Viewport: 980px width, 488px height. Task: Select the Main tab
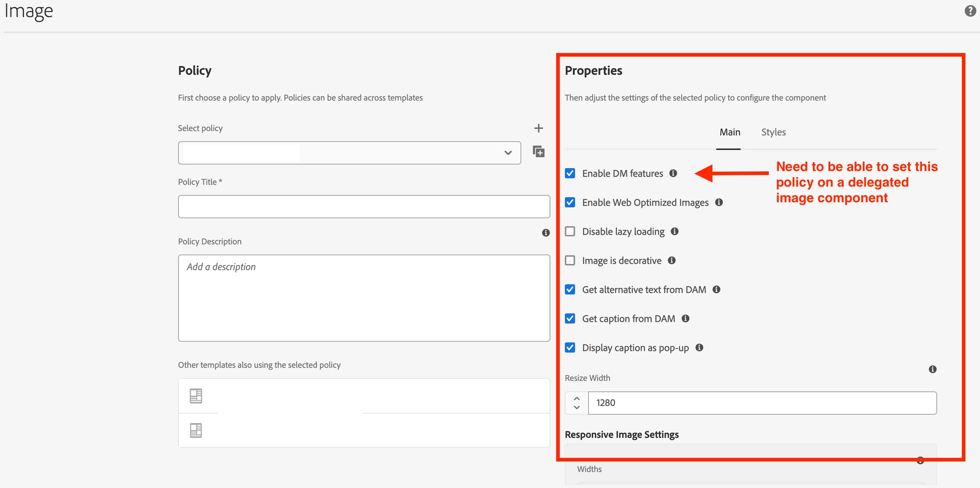pyautogui.click(x=729, y=132)
